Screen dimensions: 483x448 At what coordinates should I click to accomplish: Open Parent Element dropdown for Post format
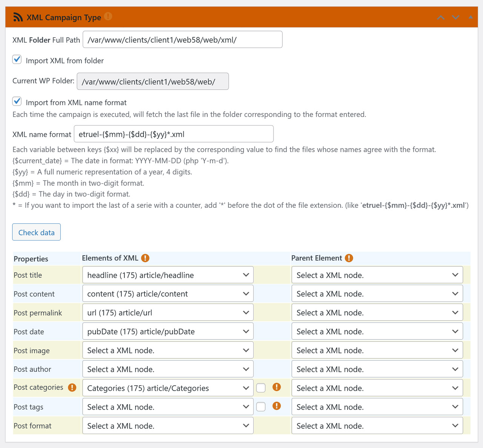pos(377,426)
